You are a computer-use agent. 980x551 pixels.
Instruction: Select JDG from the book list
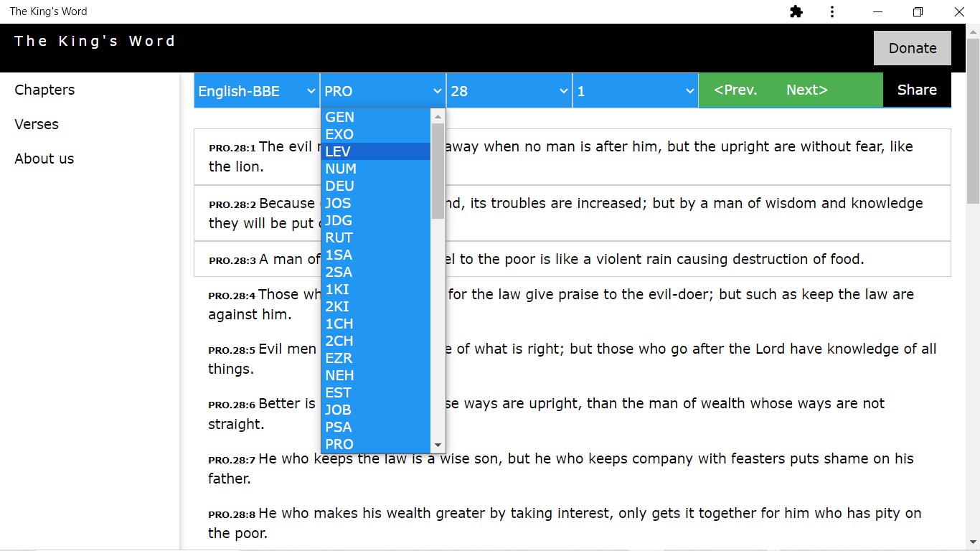[376, 220]
